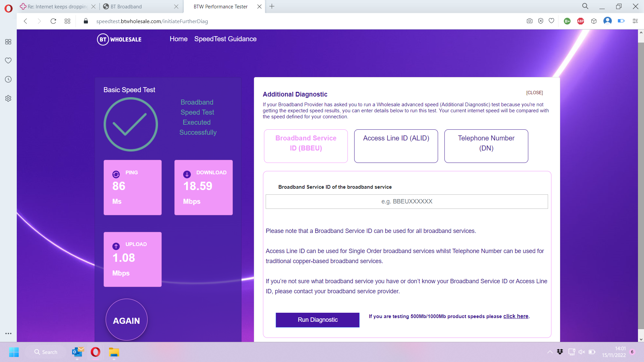Select the Broadband Service ID (BBEU) option
The image size is (644, 362).
(x=306, y=146)
